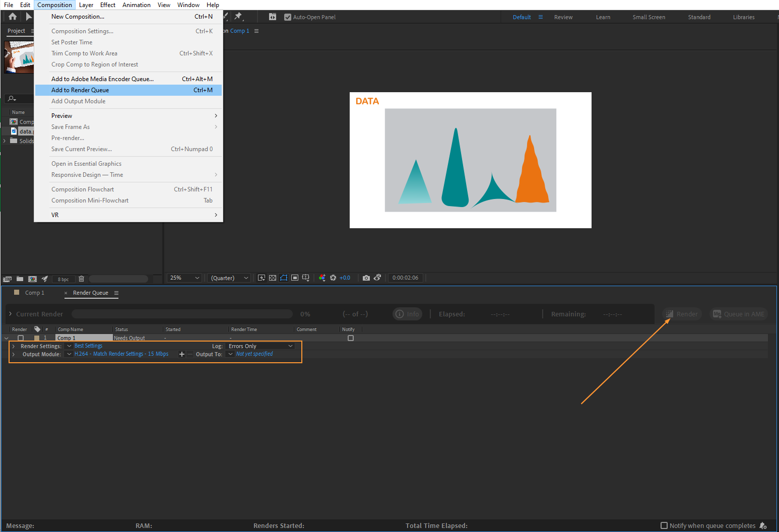779x532 pixels.
Task: Click the Project panel search field
Action: [x=19, y=99]
